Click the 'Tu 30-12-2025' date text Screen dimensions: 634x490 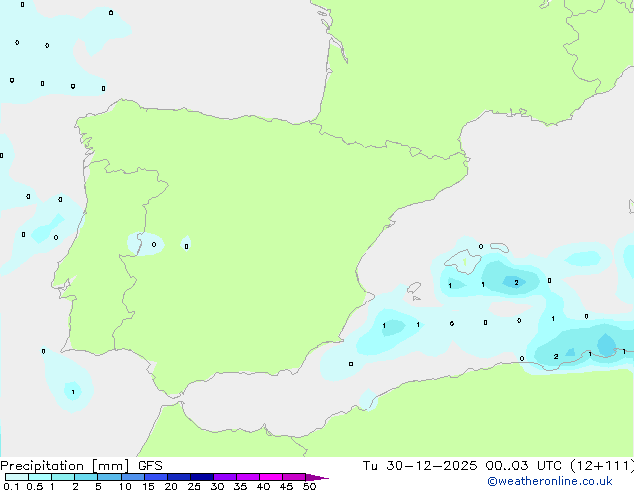420,466
